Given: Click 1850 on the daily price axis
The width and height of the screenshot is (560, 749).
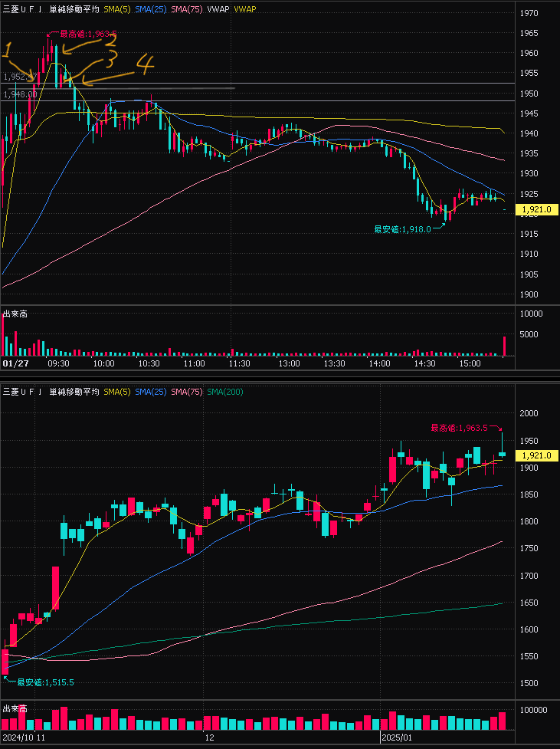Looking at the screenshot, I should 529,494.
